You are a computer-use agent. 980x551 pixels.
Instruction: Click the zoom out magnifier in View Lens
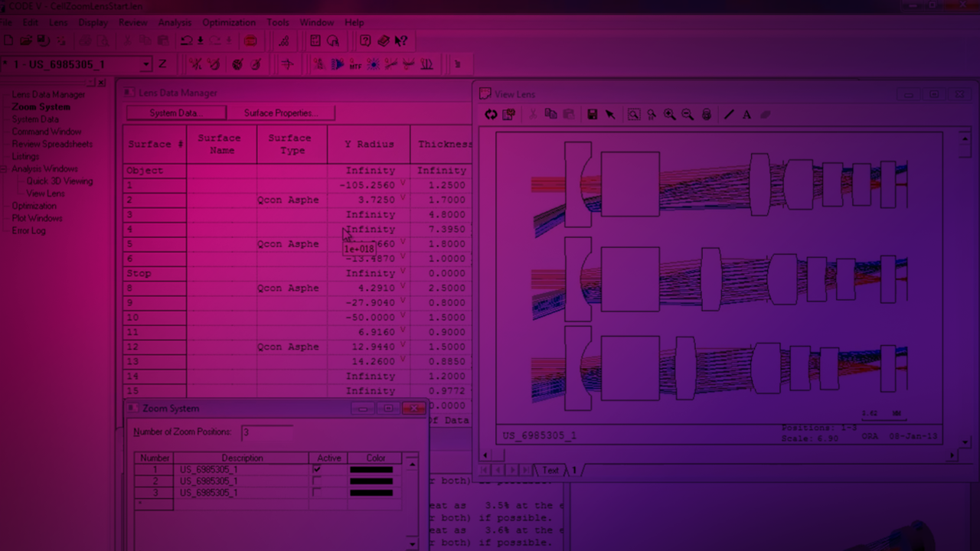688,115
